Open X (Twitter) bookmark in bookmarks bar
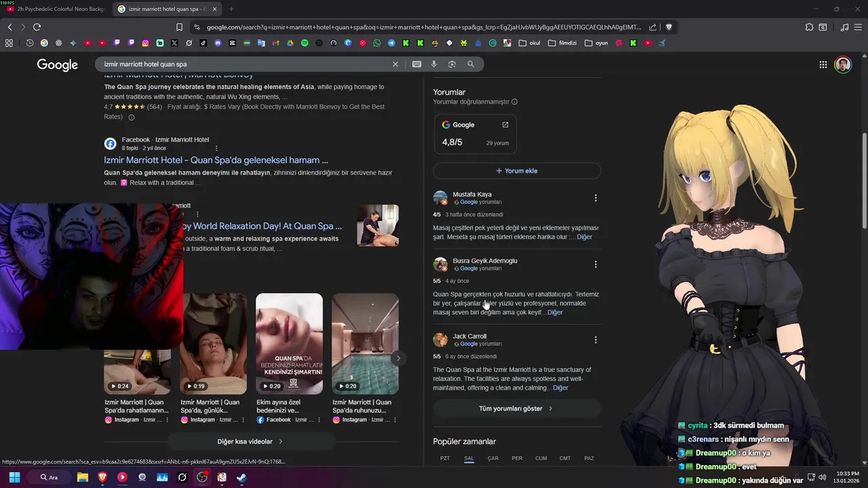The image size is (868, 488). (x=174, y=43)
